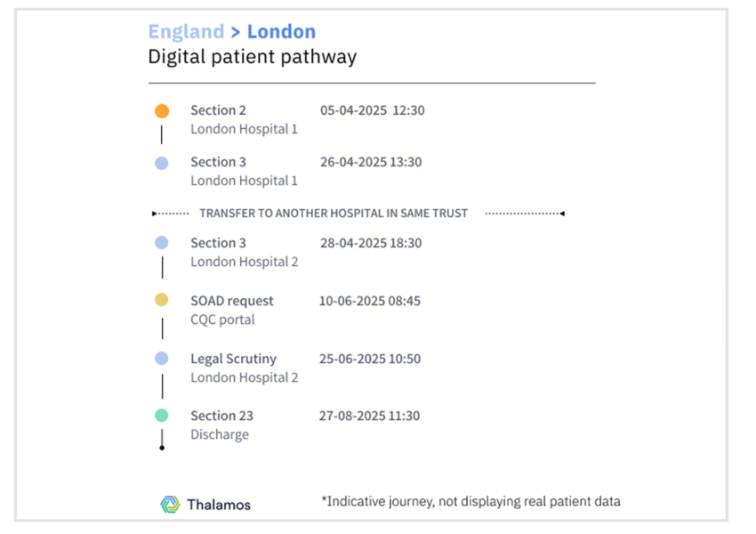Viewport: 756px width, 534px height.
Task: Select the Section 3 London Hospital 1 dot
Action: (x=162, y=163)
